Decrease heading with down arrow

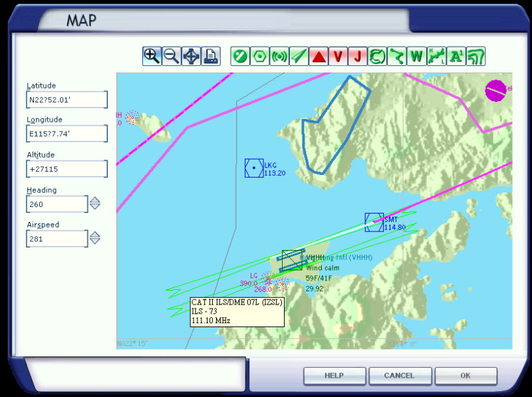(x=95, y=207)
